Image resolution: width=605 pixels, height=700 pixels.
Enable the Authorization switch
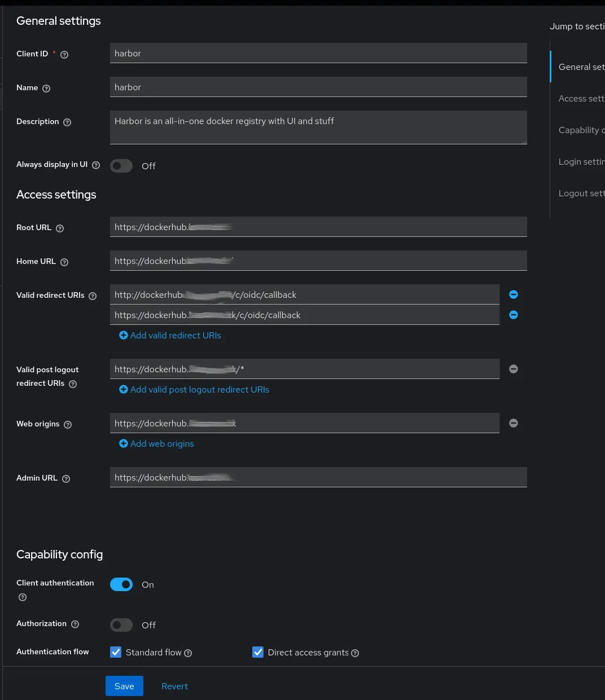[x=121, y=625]
